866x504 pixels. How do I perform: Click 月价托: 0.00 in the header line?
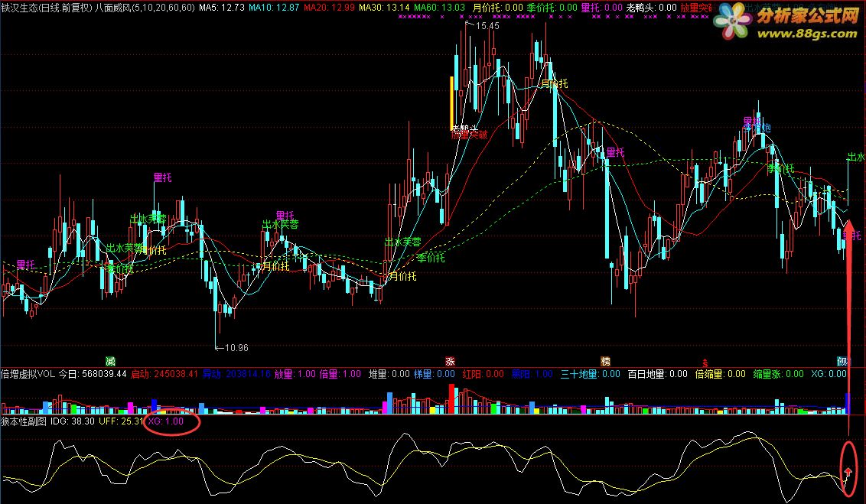pyautogui.click(x=497, y=8)
